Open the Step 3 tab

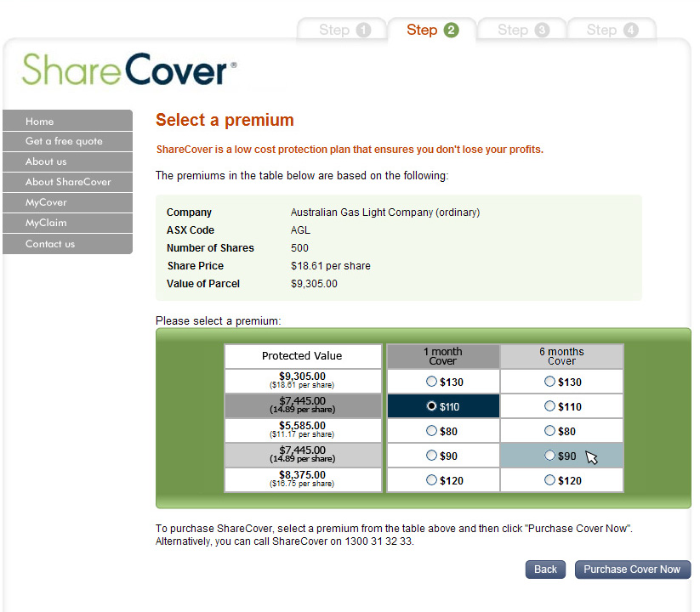click(x=522, y=30)
